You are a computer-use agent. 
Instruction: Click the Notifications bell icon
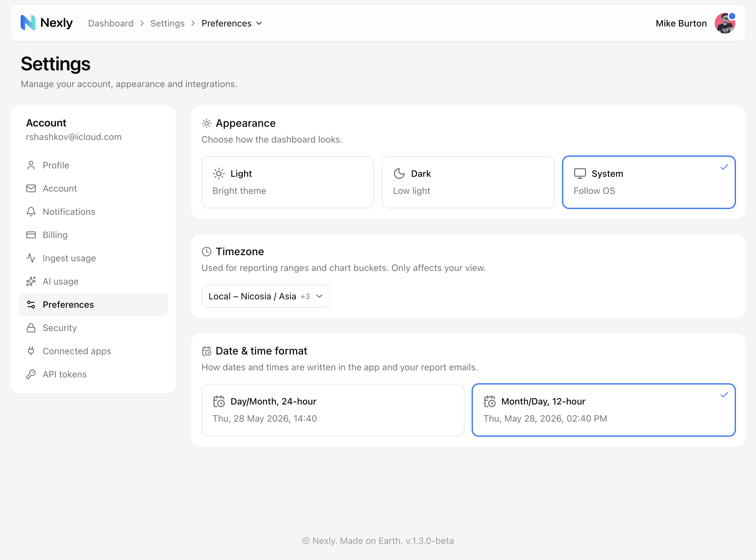31,212
